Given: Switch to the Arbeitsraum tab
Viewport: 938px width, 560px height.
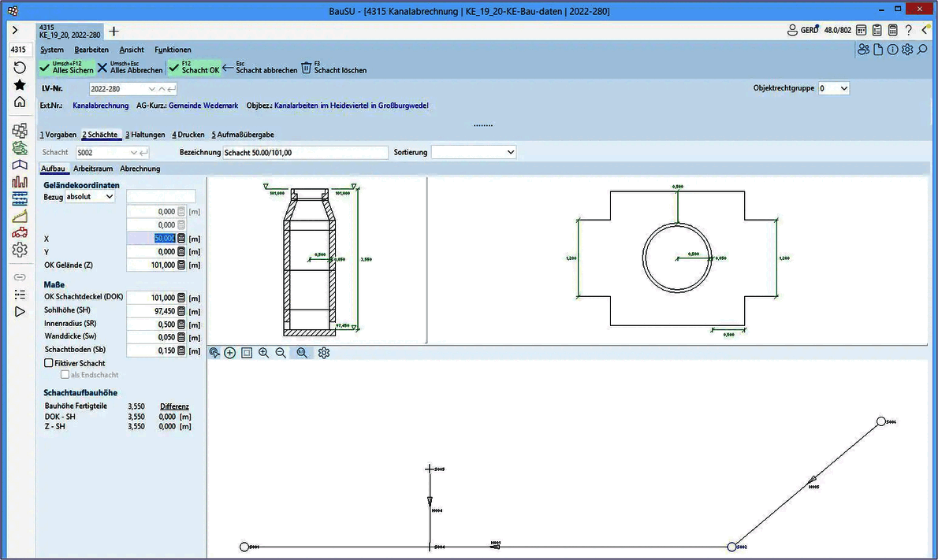Looking at the screenshot, I should click(x=93, y=169).
